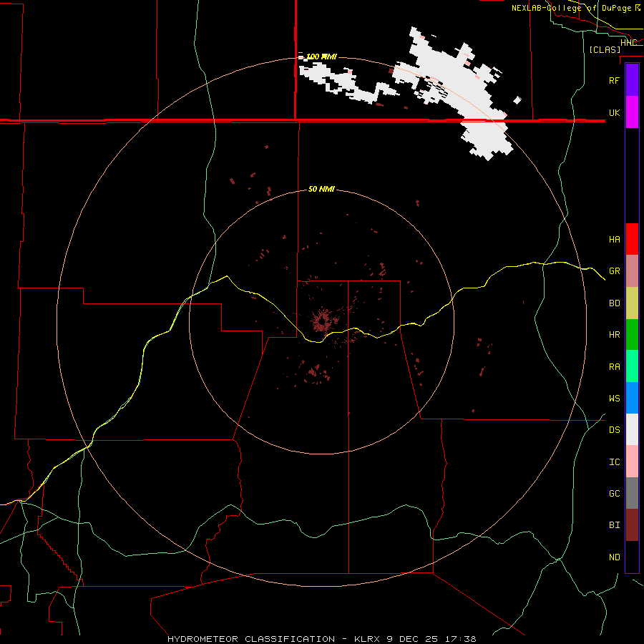Image resolution: width=644 pixels, height=644 pixels.
Task: Click the "100 NMI" range ring label
Action: coord(321,57)
